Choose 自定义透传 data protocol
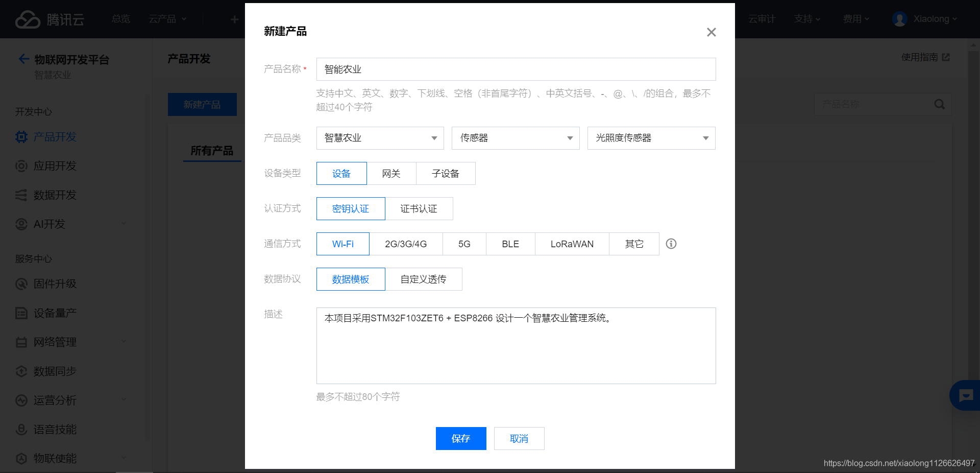 424,279
